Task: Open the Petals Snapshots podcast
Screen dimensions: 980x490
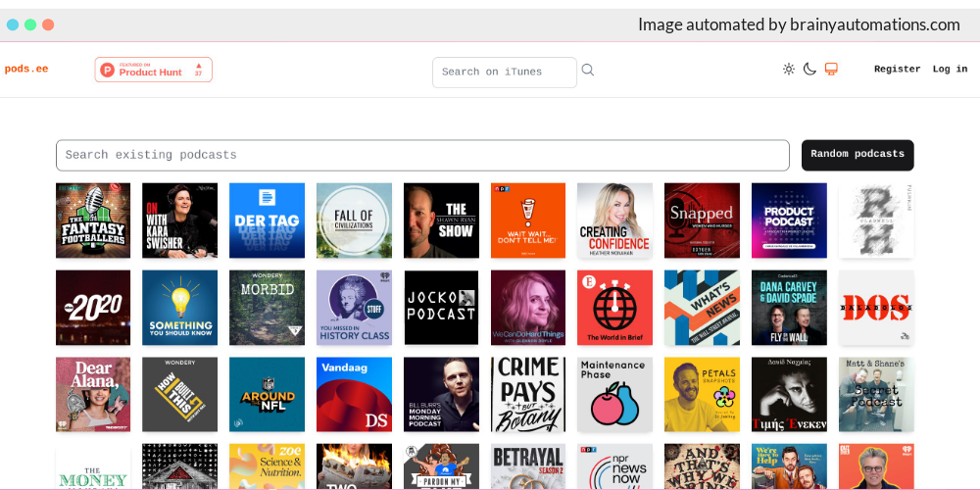Action: point(702,394)
